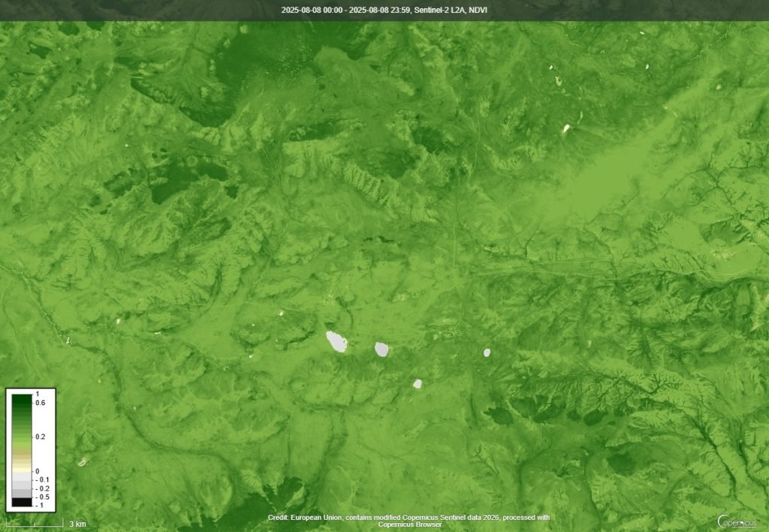Click the Copernicus logo in the corner
This screenshot has width=769, height=532.
click(736, 521)
